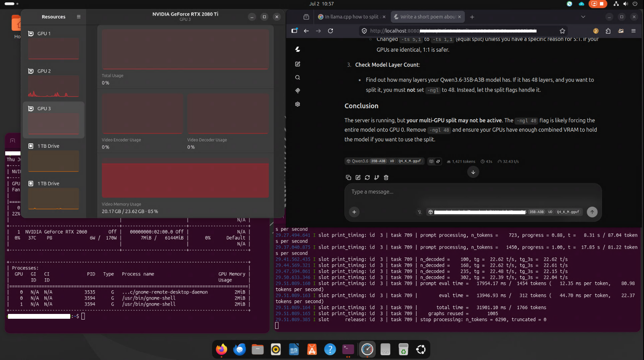Select the first 1 TB Drive entry
Screen dimensions: 644x360
coord(53,157)
